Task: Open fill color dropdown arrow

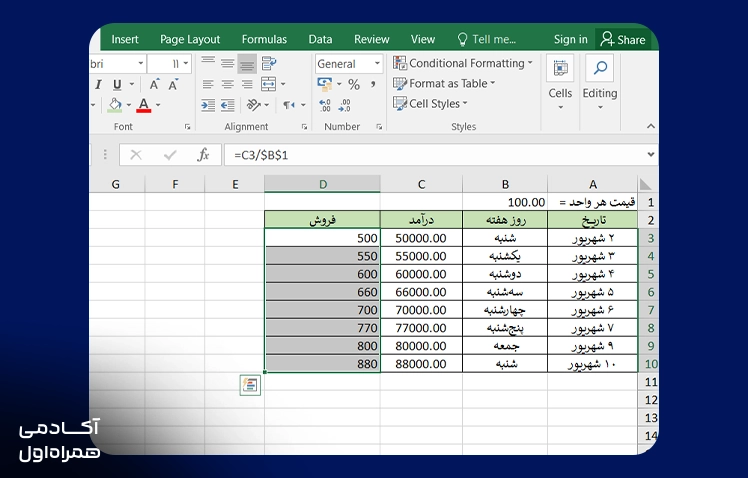Action: [x=128, y=105]
